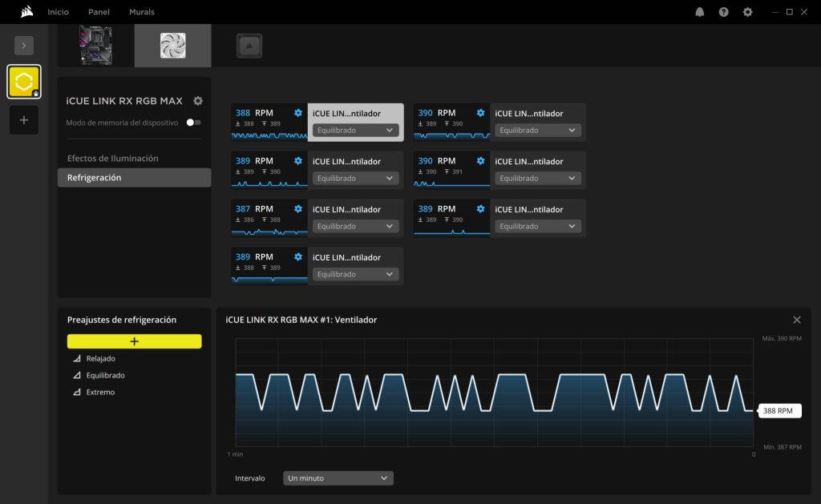Open Refrigeración section

point(134,177)
